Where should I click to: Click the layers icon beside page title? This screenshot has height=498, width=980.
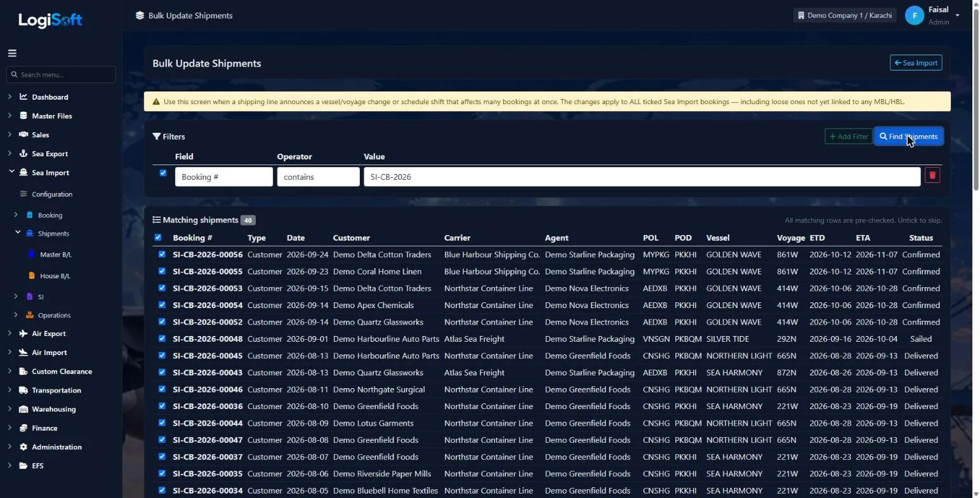pos(140,15)
